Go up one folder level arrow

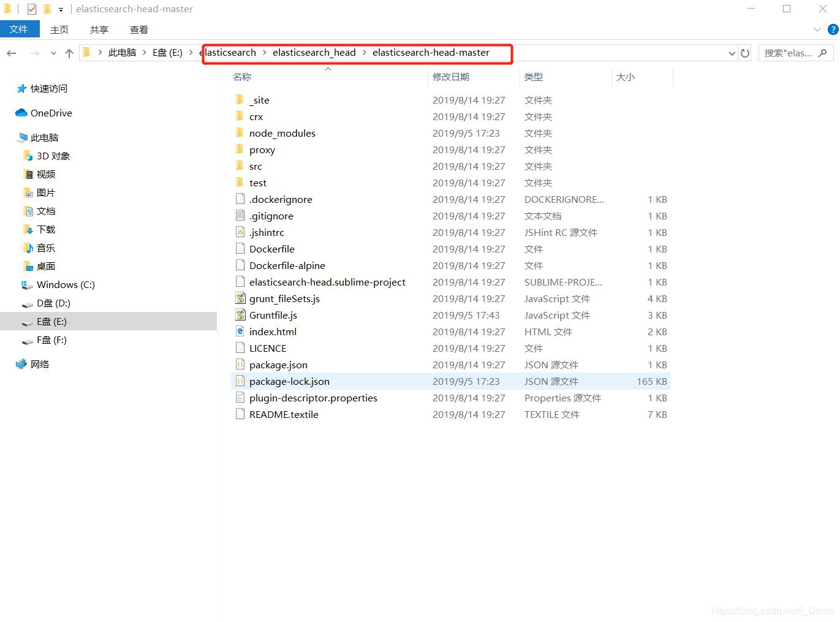[x=69, y=53]
